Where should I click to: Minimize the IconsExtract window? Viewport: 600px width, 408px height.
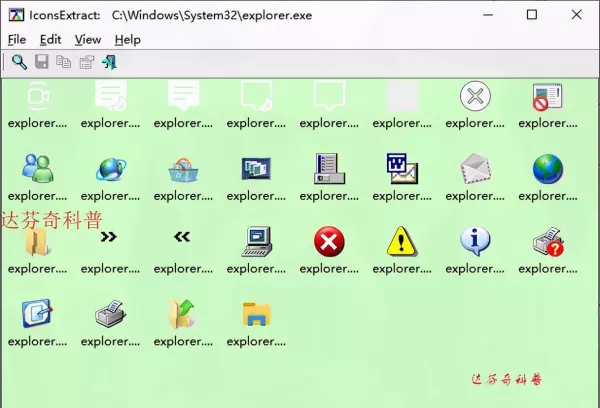tap(488, 15)
